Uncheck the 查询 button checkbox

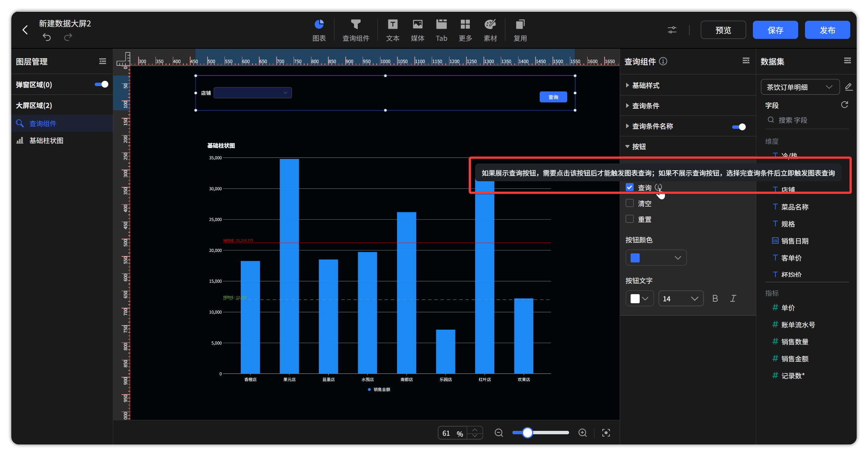(629, 187)
